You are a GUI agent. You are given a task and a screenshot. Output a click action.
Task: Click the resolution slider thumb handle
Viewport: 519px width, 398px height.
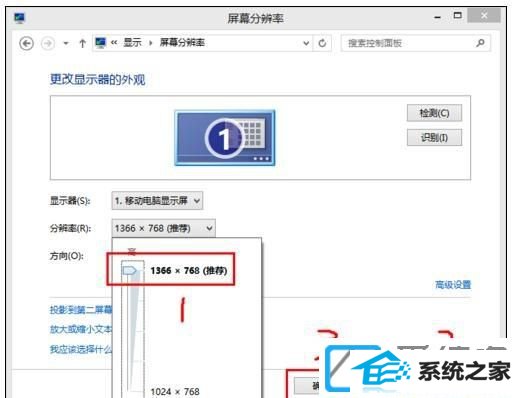point(130,270)
